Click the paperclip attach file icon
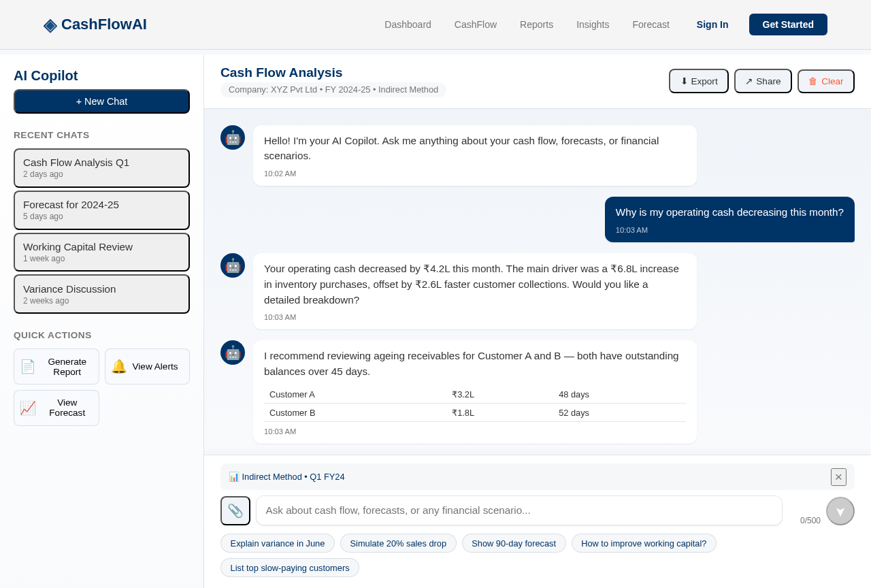This screenshot has height=588, width=871. pyautogui.click(x=235, y=510)
